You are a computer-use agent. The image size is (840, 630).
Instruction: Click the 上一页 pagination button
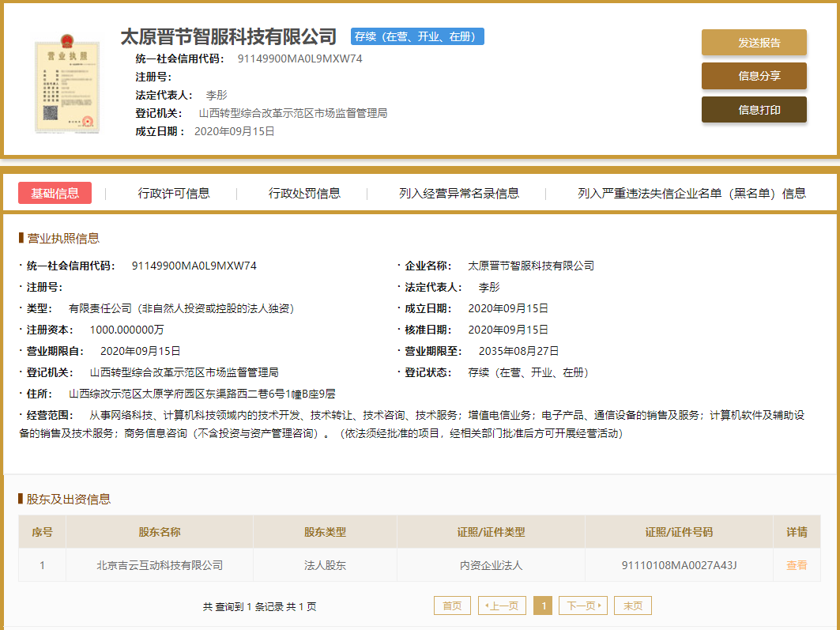coord(502,605)
